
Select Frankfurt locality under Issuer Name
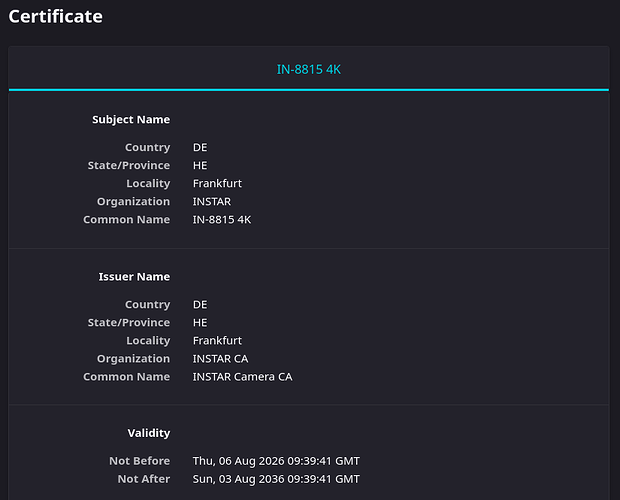tap(217, 341)
